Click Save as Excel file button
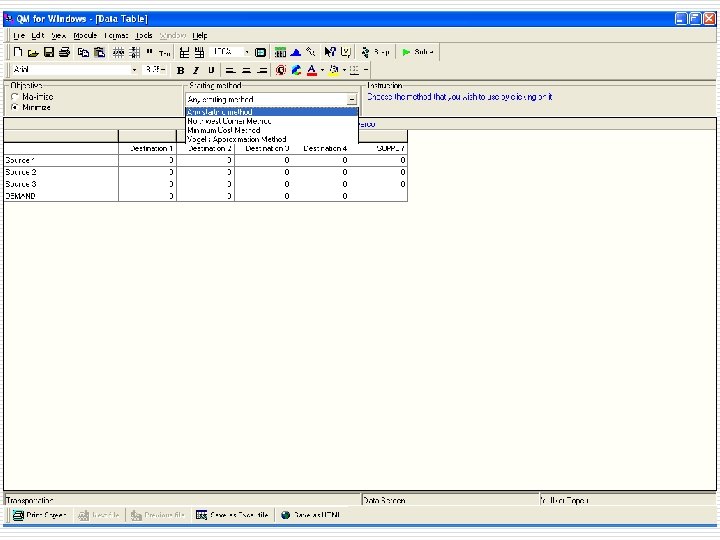This screenshot has height=540, width=720. (x=232, y=515)
